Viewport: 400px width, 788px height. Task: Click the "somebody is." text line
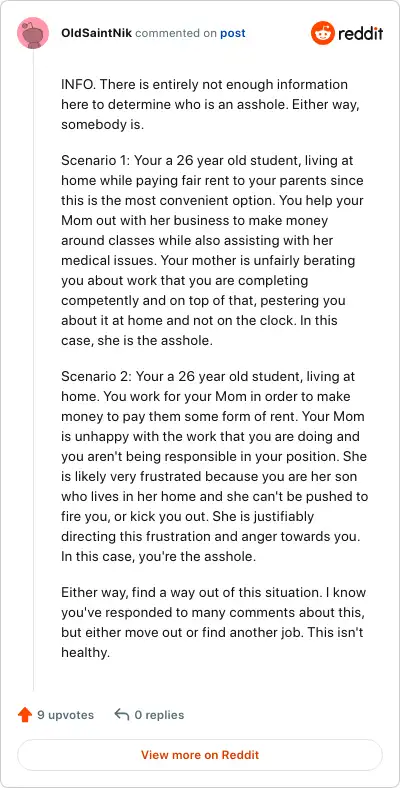click(x=103, y=125)
